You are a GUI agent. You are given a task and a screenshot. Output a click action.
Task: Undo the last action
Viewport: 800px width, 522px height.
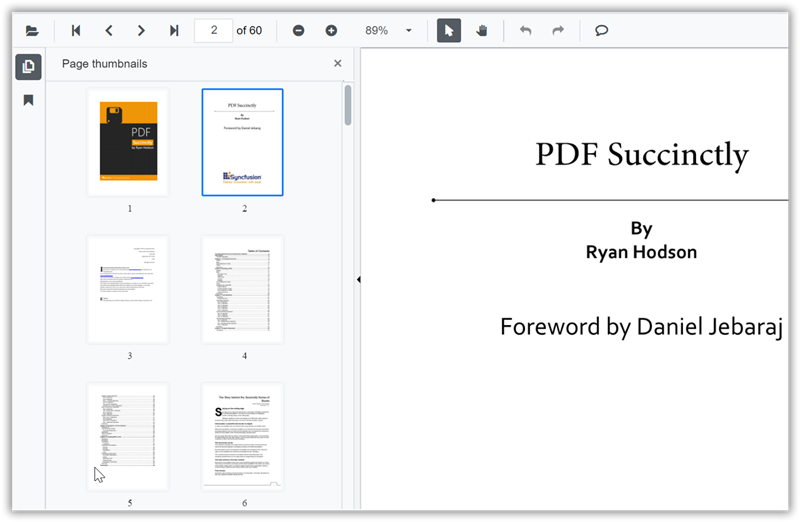pos(525,31)
